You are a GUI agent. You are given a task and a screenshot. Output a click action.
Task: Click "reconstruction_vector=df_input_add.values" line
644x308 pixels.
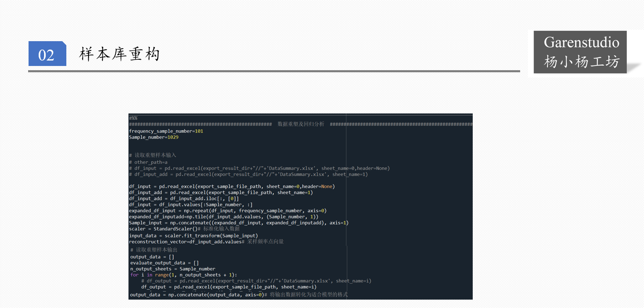tap(206, 242)
